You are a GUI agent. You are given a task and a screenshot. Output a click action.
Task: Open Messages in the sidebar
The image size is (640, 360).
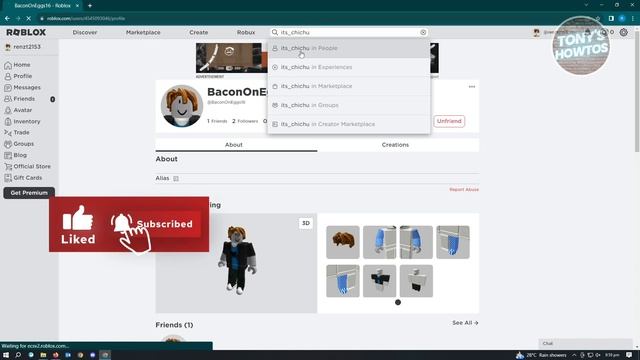point(22,87)
